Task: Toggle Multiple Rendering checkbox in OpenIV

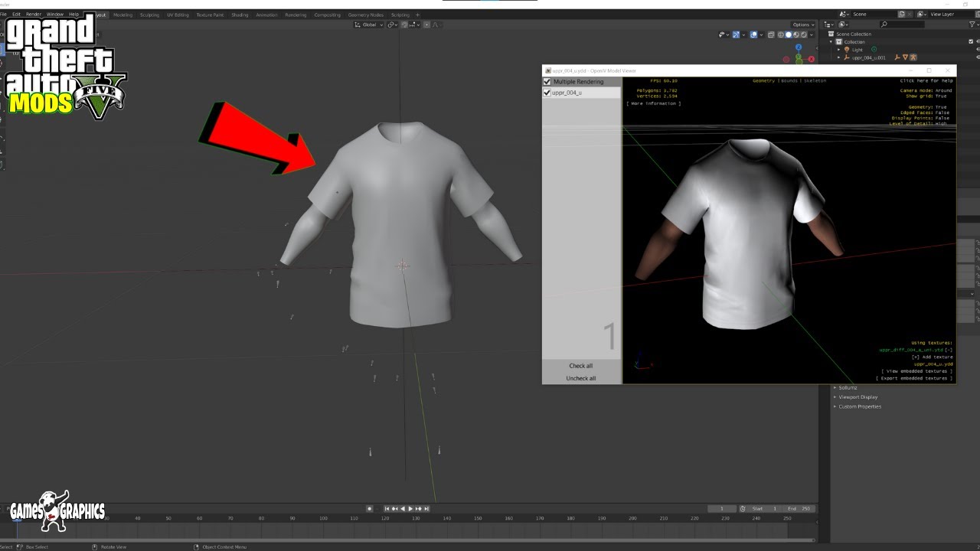Action: point(547,82)
